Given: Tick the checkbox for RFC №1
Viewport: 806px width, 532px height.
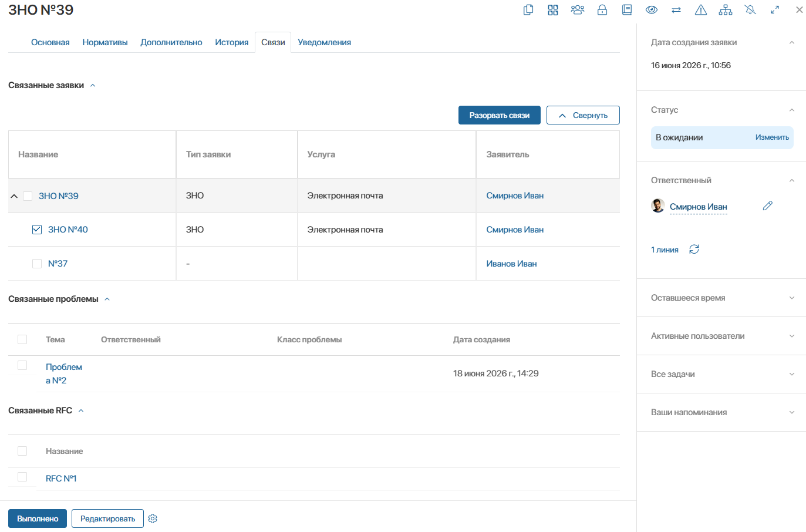Looking at the screenshot, I should click(22, 477).
